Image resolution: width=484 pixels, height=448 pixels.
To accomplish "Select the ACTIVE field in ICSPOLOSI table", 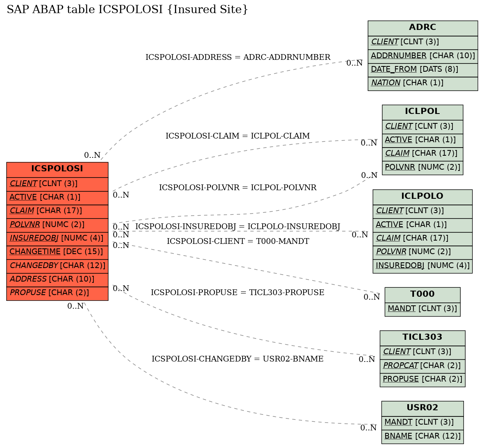I will point(57,198).
